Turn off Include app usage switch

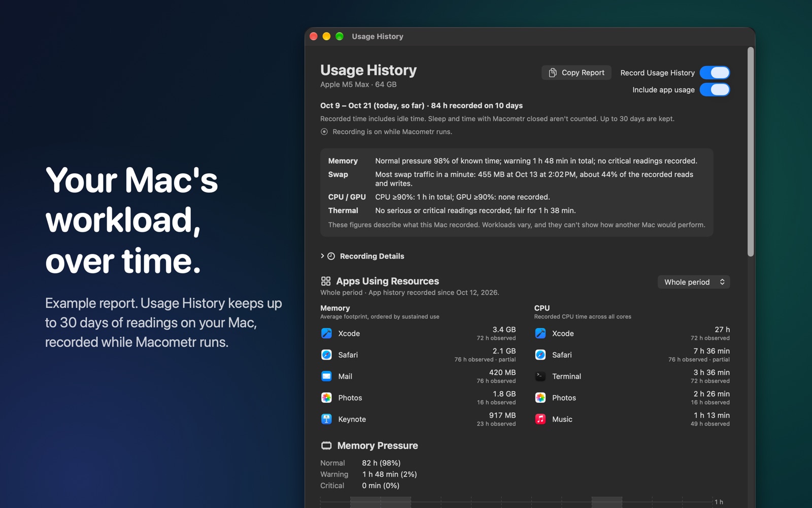click(x=715, y=89)
